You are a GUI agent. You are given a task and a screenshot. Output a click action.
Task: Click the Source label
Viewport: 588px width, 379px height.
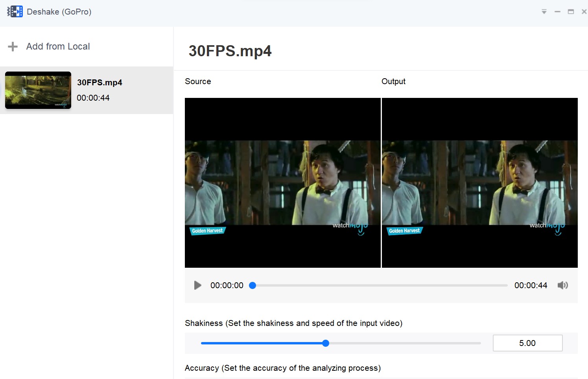click(x=198, y=81)
